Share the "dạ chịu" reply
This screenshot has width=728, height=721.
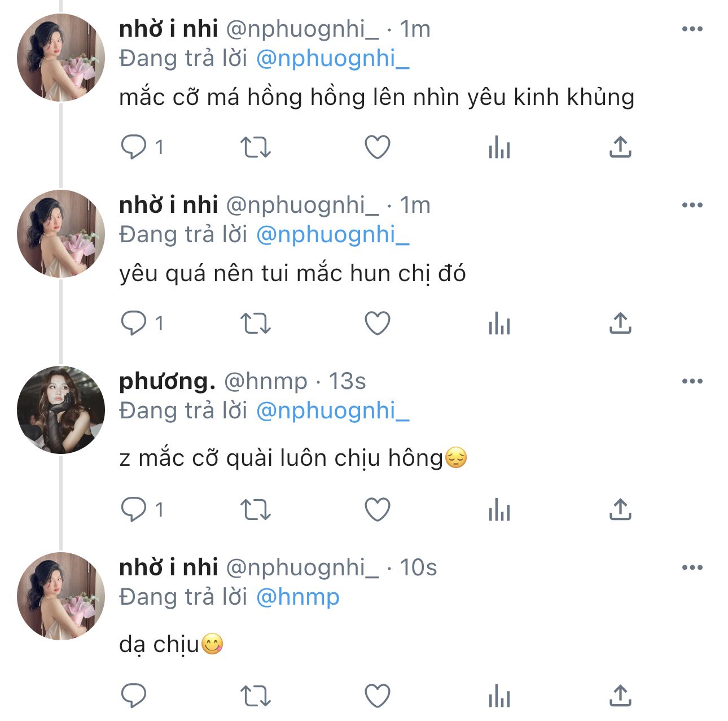pos(620,696)
